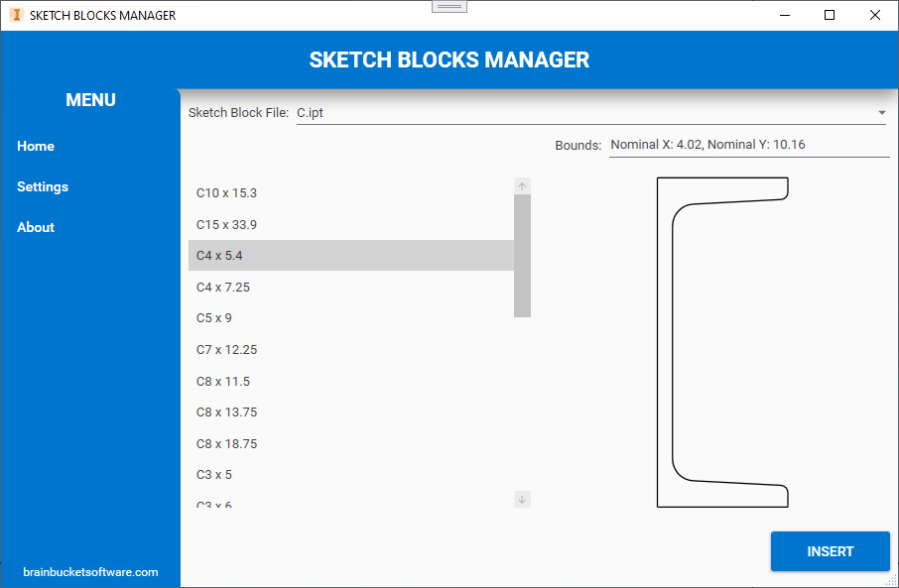Open the Home menu item
This screenshot has height=588, width=899.
point(36,146)
